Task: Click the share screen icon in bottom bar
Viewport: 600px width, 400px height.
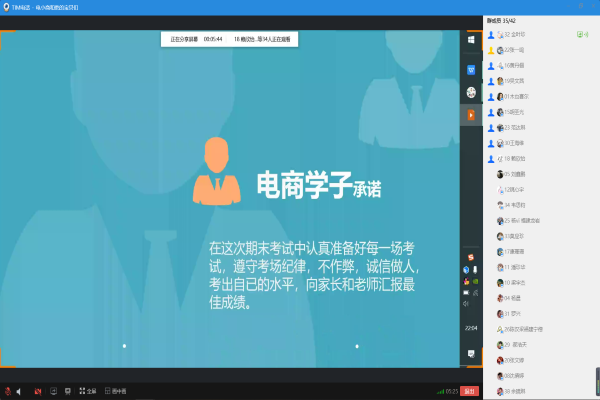Action: point(54,391)
